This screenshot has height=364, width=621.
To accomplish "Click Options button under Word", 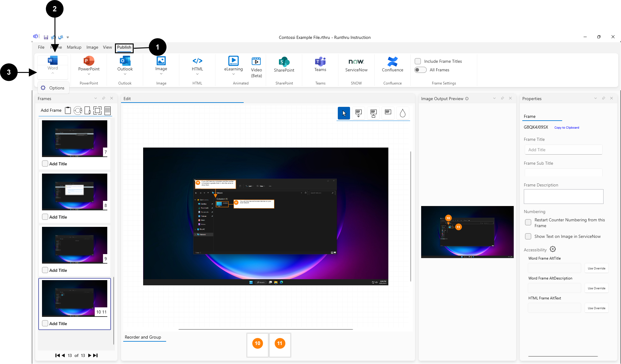I will coord(53,88).
